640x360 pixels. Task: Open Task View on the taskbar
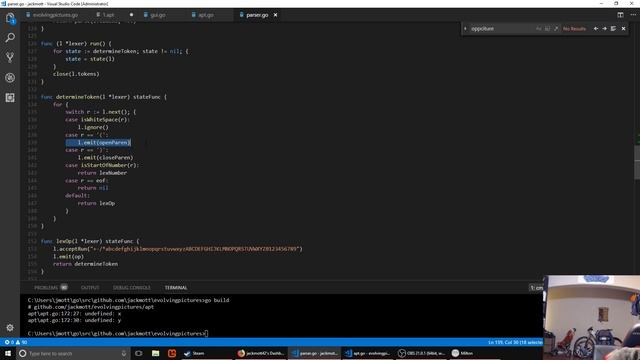[x=139, y=353]
